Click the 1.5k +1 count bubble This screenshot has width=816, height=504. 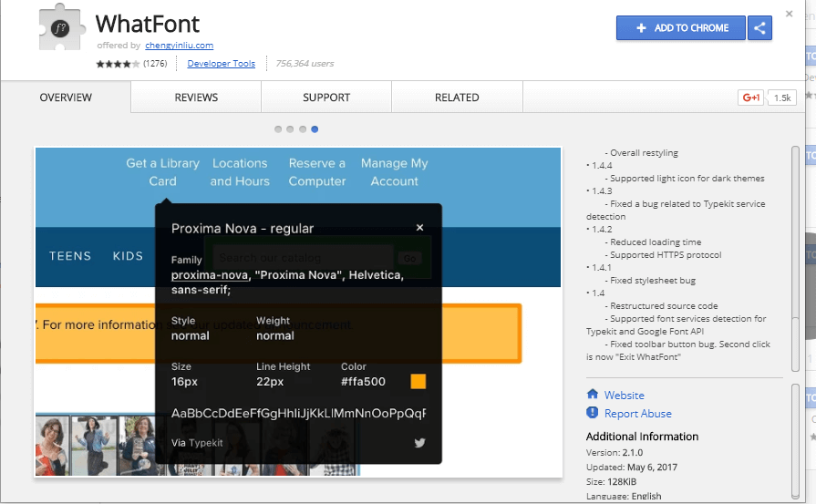point(781,98)
